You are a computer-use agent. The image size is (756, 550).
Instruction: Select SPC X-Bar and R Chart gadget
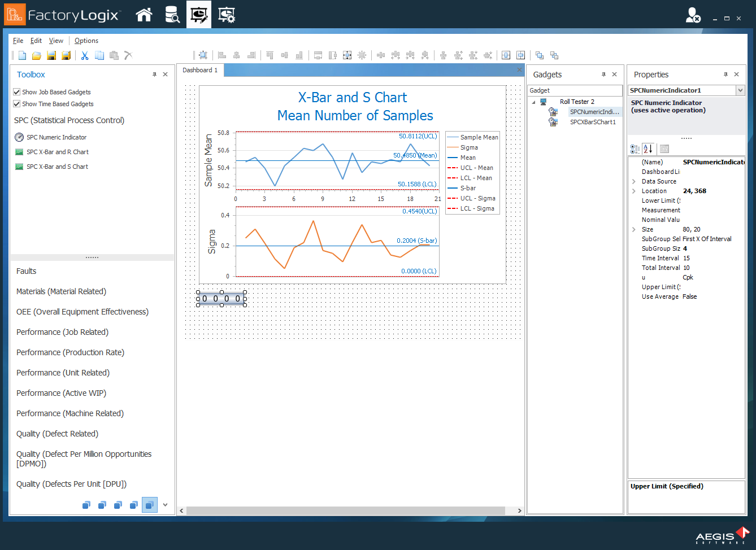coord(57,152)
